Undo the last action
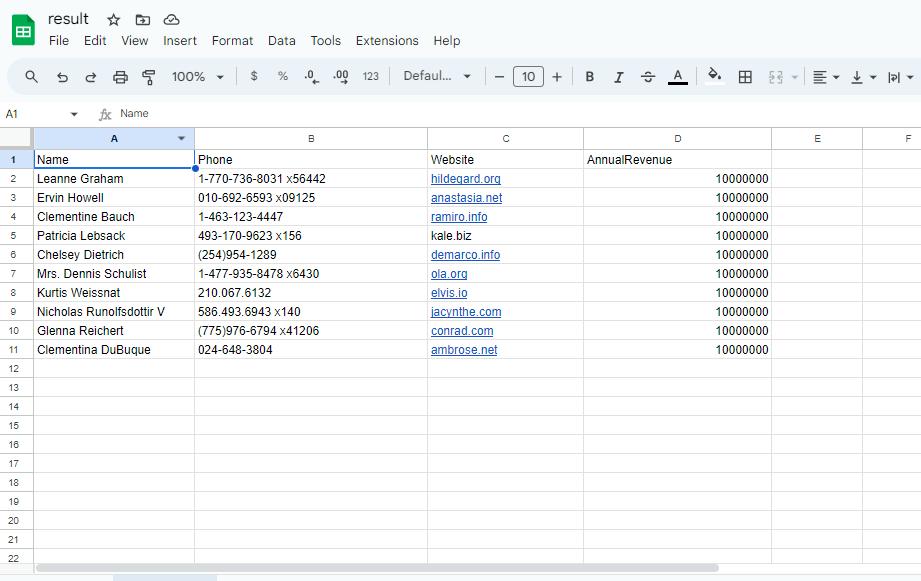The height and width of the screenshot is (581, 921). tap(62, 77)
